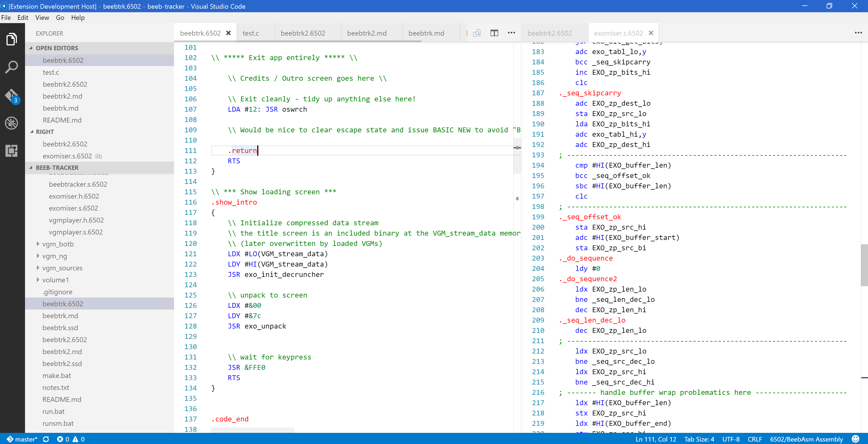Click line number 183 in right editor

click(538, 52)
